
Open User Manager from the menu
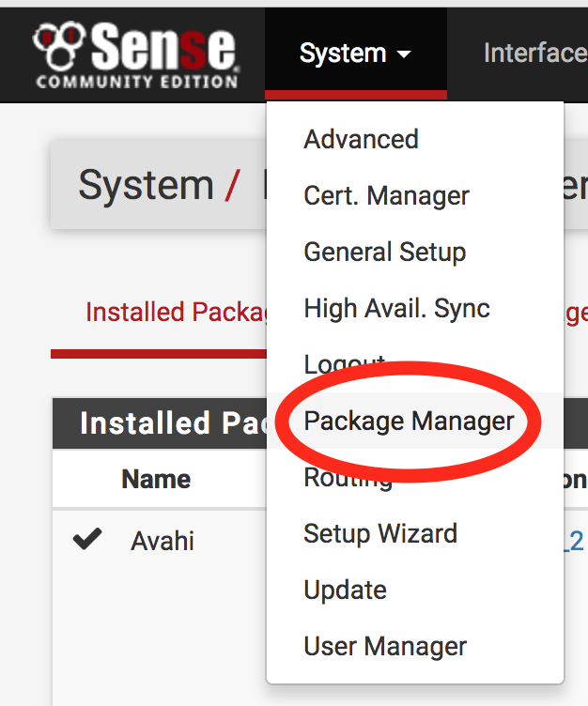point(385,647)
